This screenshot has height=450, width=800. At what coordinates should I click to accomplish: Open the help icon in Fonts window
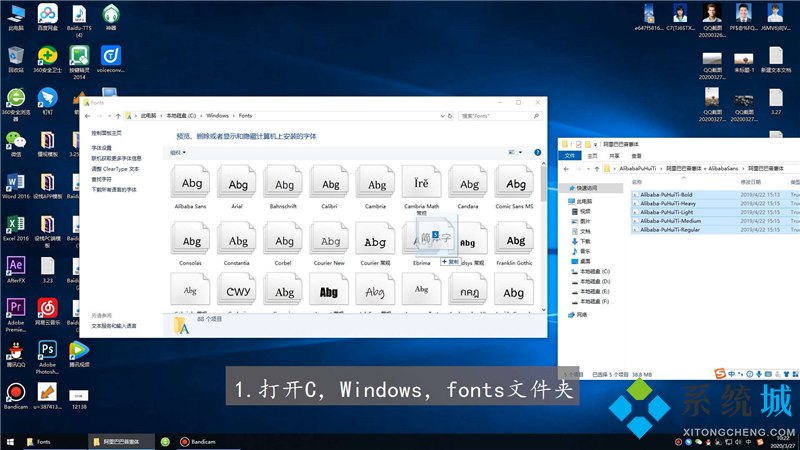[x=538, y=152]
